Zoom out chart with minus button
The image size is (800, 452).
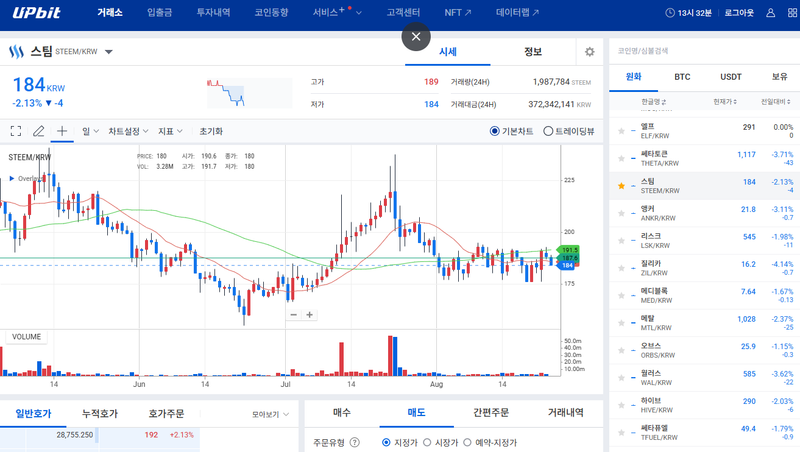click(293, 315)
